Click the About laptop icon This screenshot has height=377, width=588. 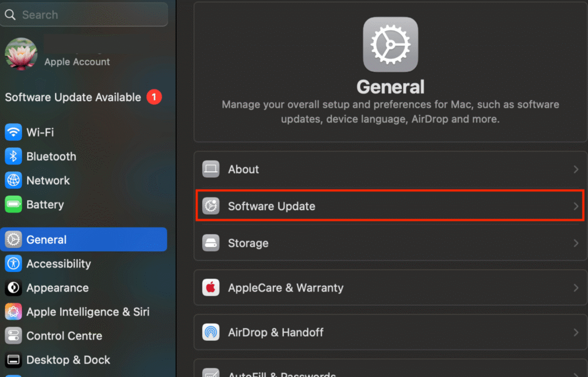211,169
